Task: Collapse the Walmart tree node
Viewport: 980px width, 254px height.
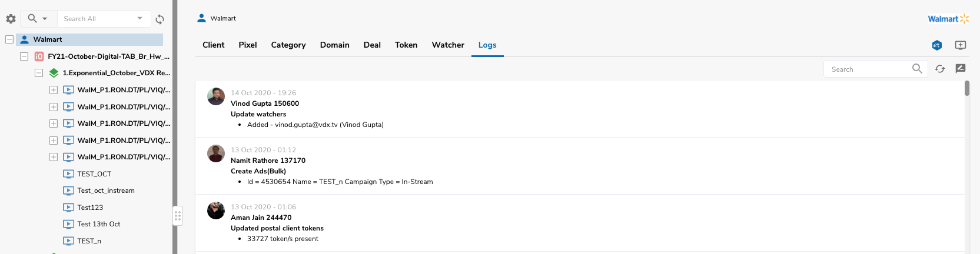Action: pos(9,39)
